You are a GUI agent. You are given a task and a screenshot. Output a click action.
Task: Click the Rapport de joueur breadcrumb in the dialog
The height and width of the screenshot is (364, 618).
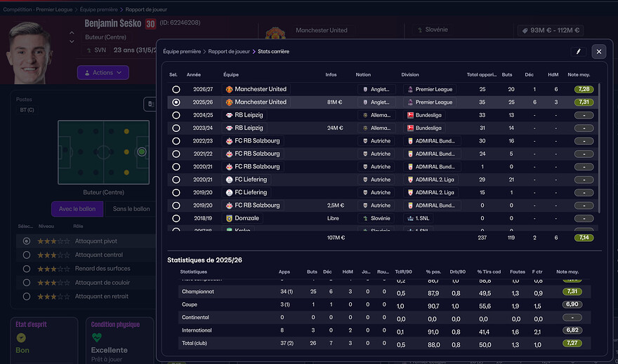pyautogui.click(x=228, y=51)
